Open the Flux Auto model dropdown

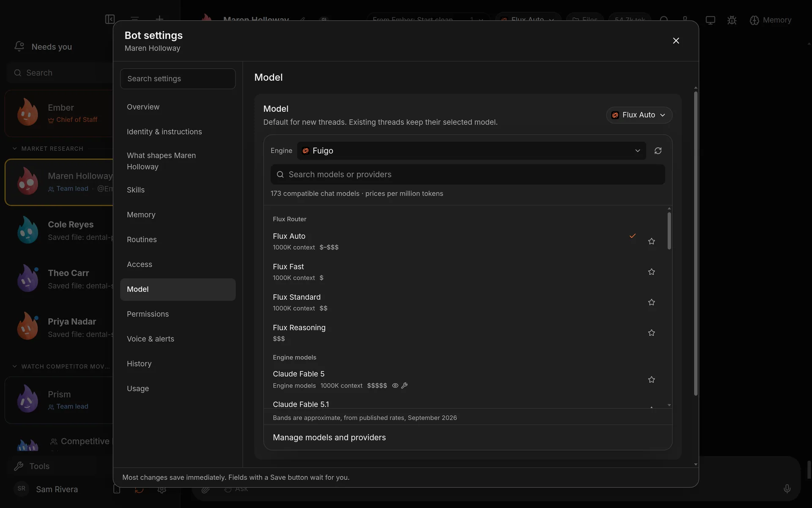pyautogui.click(x=639, y=115)
